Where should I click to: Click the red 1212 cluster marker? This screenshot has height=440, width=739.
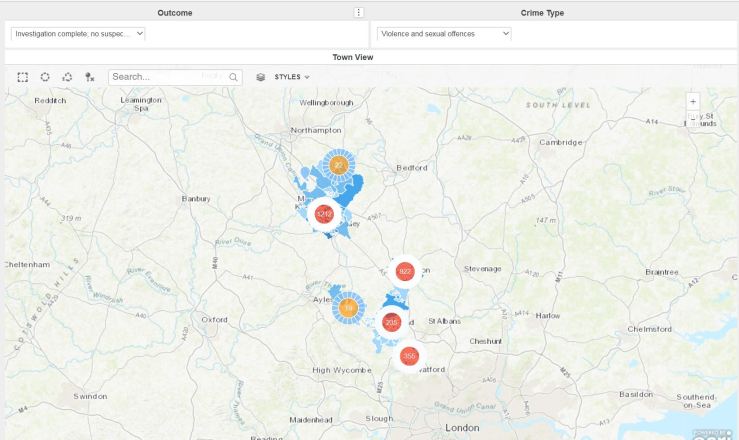point(324,214)
